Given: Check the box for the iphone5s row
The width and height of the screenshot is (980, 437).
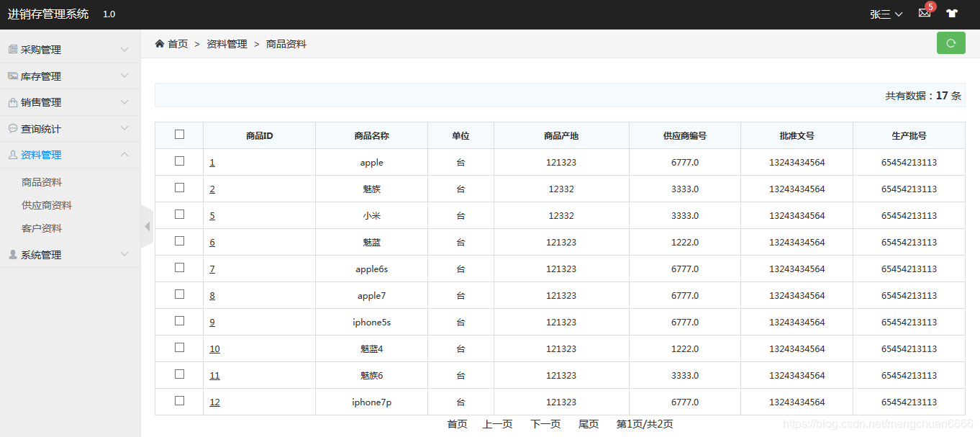Looking at the screenshot, I should pyautogui.click(x=179, y=321).
